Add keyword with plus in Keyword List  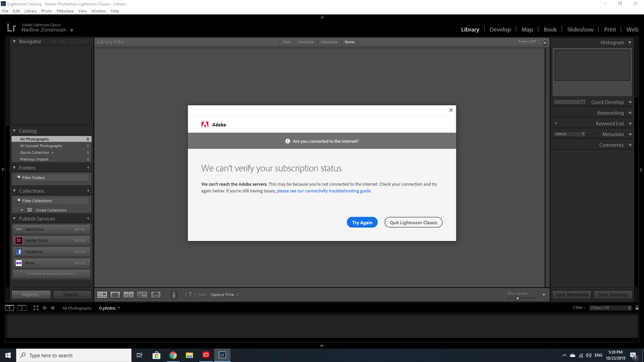point(556,124)
